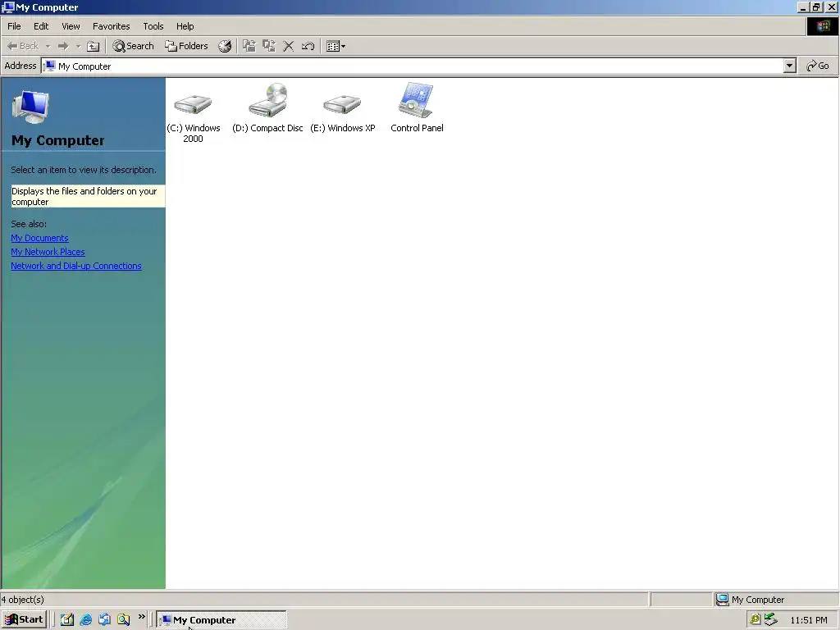Click the Delete X toolbar icon
840x630 pixels.
click(x=288, y=46)
